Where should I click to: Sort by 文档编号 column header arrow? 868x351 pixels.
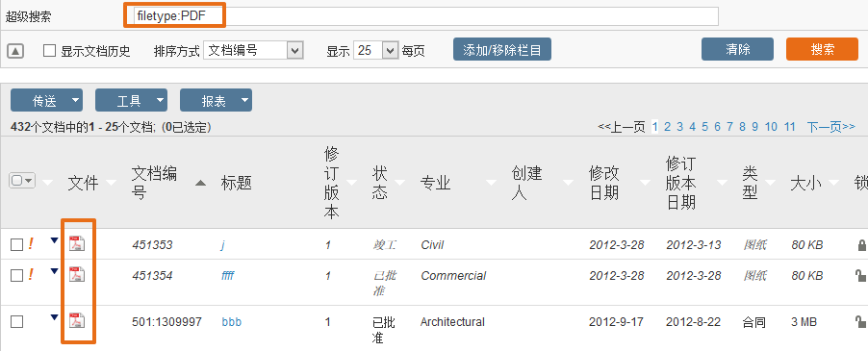point(200,183)
